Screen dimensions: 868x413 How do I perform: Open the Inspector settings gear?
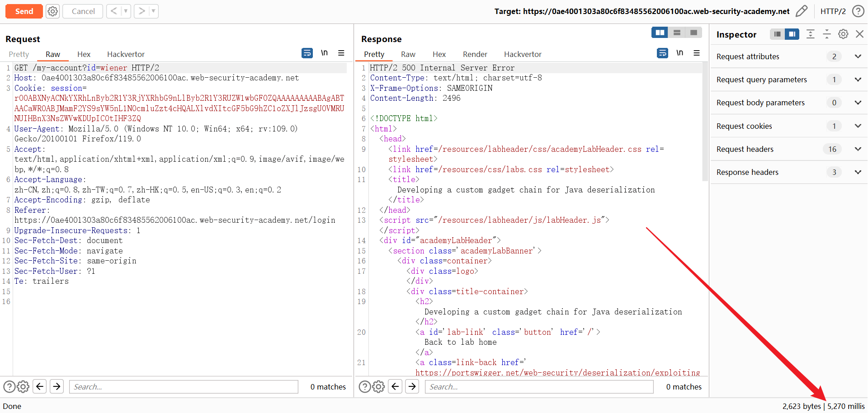tap(843, 34)
